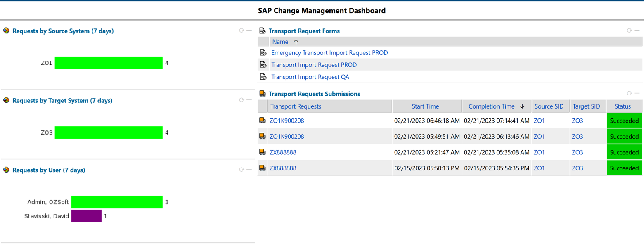644x246 pixels.
Task: Click start time 02/21/2023 05:49:51 AM
Action: [x=427, y=137]
